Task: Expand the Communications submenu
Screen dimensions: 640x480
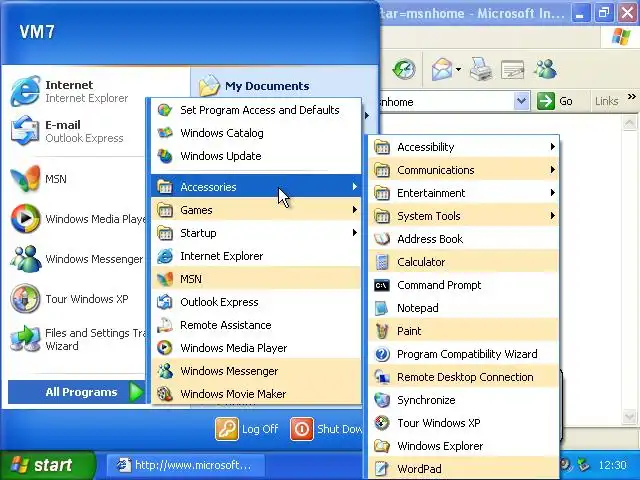Action: [x=463, y=170]
